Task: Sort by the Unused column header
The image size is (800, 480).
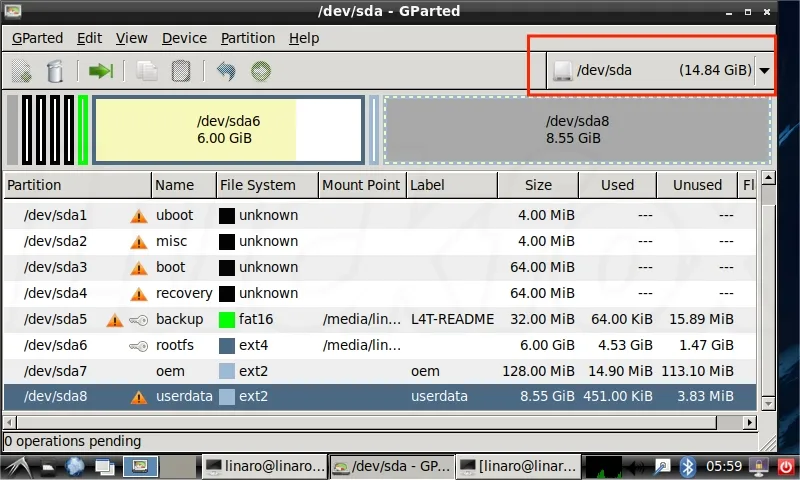Action: tap(697, 185)
